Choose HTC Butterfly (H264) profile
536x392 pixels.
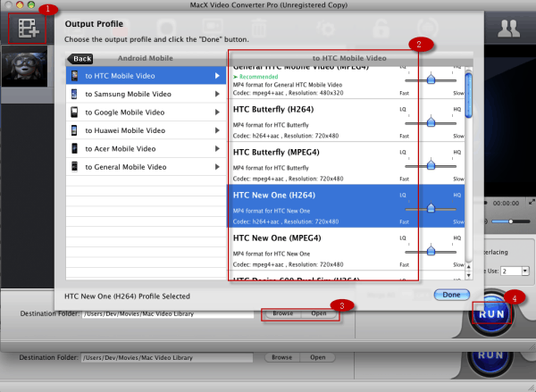[x=346, y=121]
